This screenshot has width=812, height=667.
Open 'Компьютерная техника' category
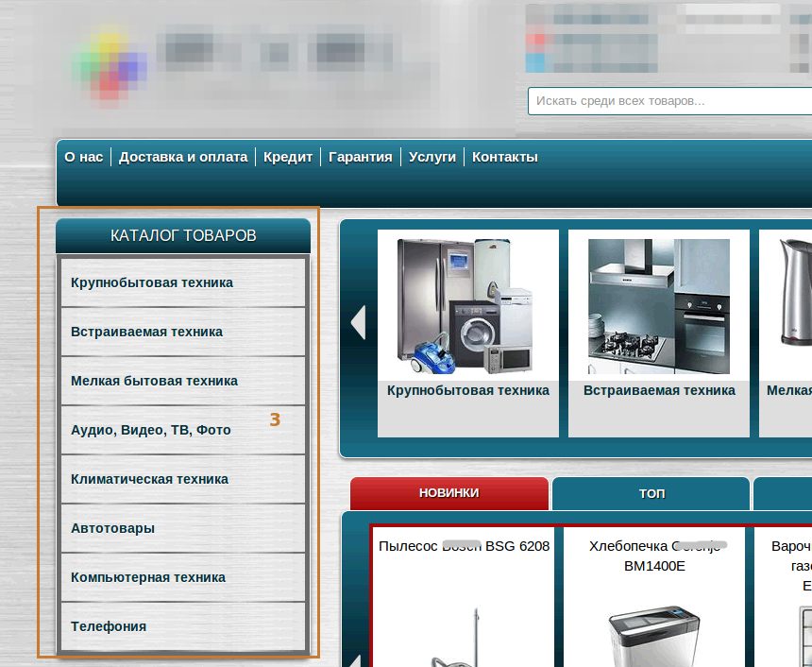pos(183,577)
